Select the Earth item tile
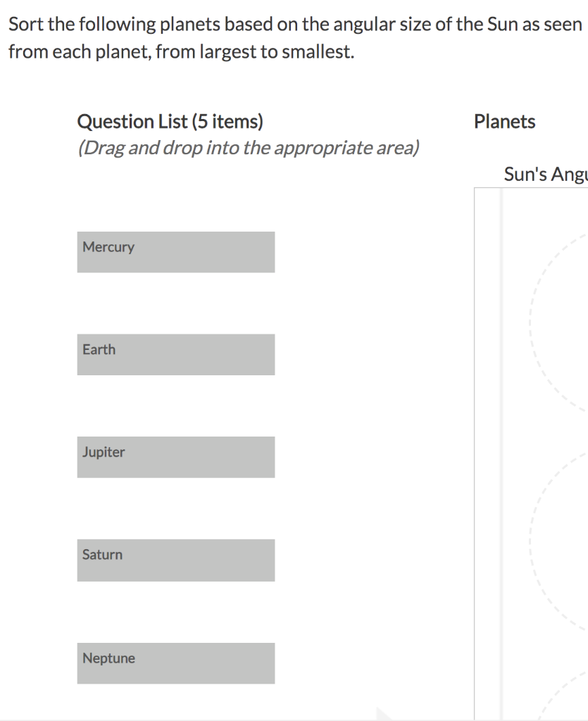This screenshot has height=721, width=588. (175, 355)
